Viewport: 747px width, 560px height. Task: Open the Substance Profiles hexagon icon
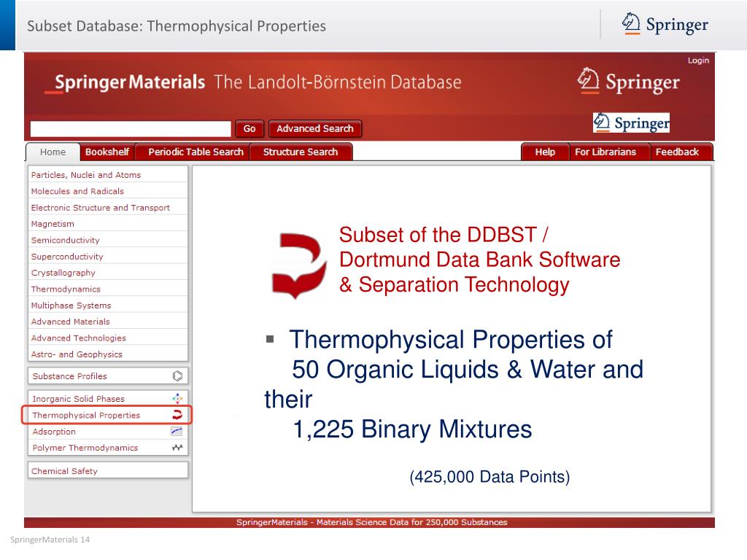[x=177, y=376]
